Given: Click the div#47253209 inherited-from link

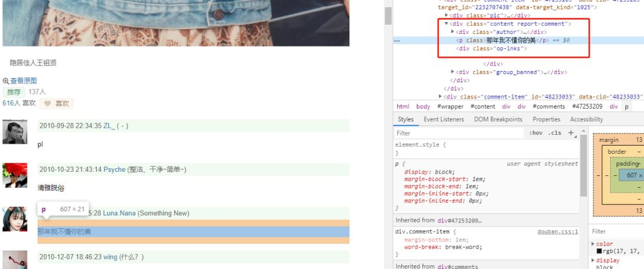Looking at the screenshot, I should (459, 221).
